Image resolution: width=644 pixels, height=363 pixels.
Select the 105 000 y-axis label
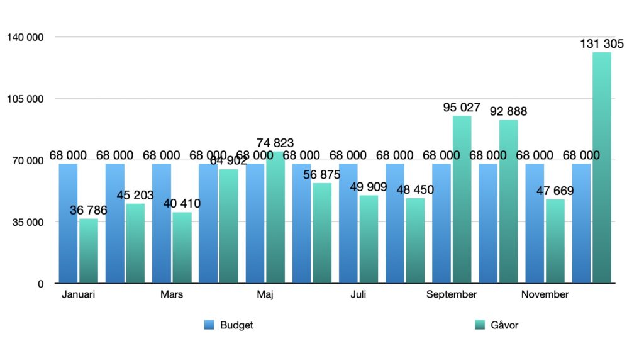tap(25, 99)
